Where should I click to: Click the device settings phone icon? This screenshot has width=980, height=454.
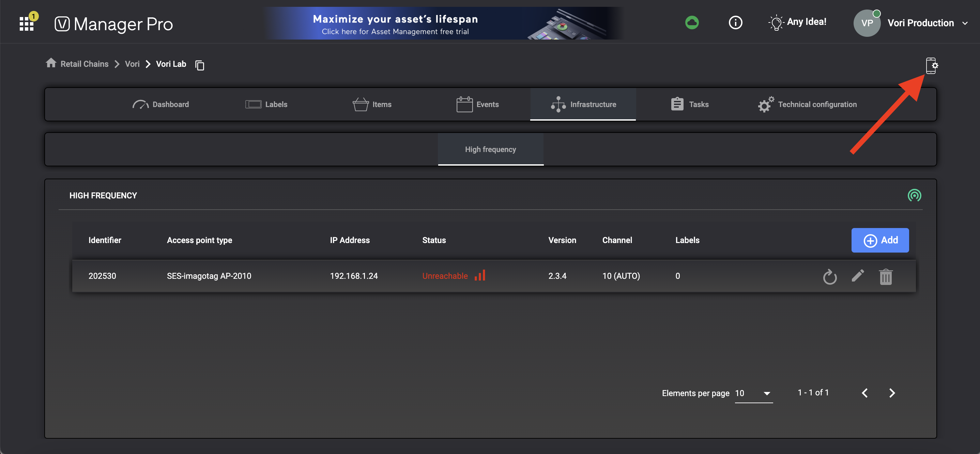(x=931, y=65)
